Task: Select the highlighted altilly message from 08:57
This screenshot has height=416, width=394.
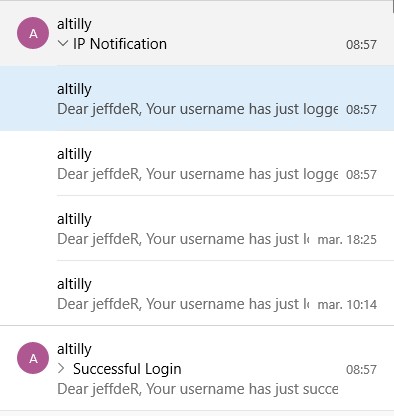Action: coord(197,98)
